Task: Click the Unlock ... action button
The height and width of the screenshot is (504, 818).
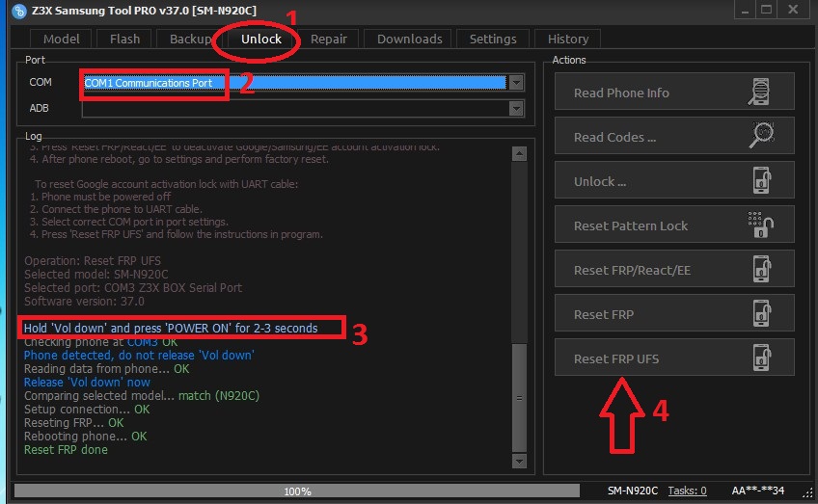Action: [x=674, y=180]
